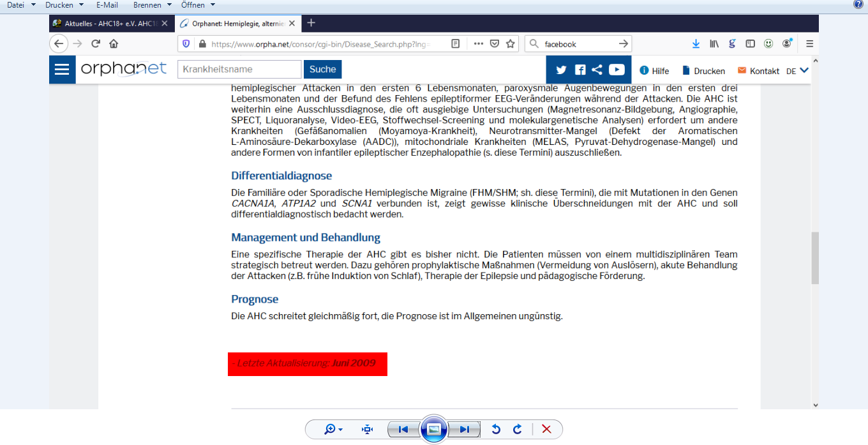Click the browser forward arrow

77,44
